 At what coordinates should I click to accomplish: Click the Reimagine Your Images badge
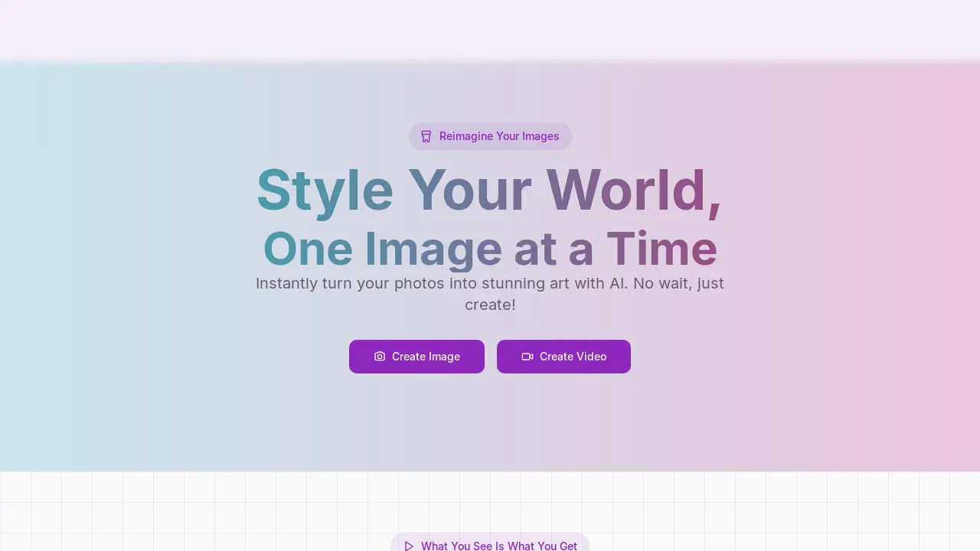pyautogui.click(x=490, y=136)
